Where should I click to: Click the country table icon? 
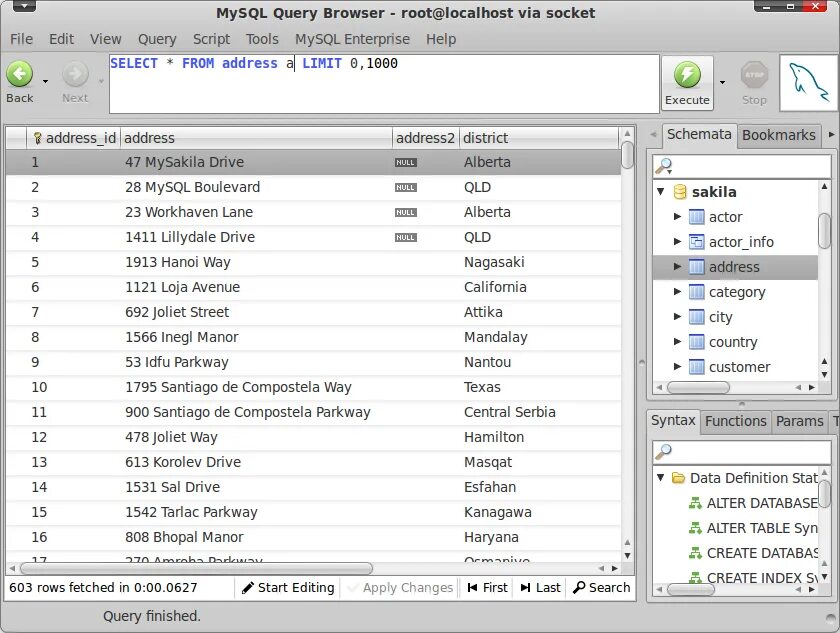tap(696, 342)
